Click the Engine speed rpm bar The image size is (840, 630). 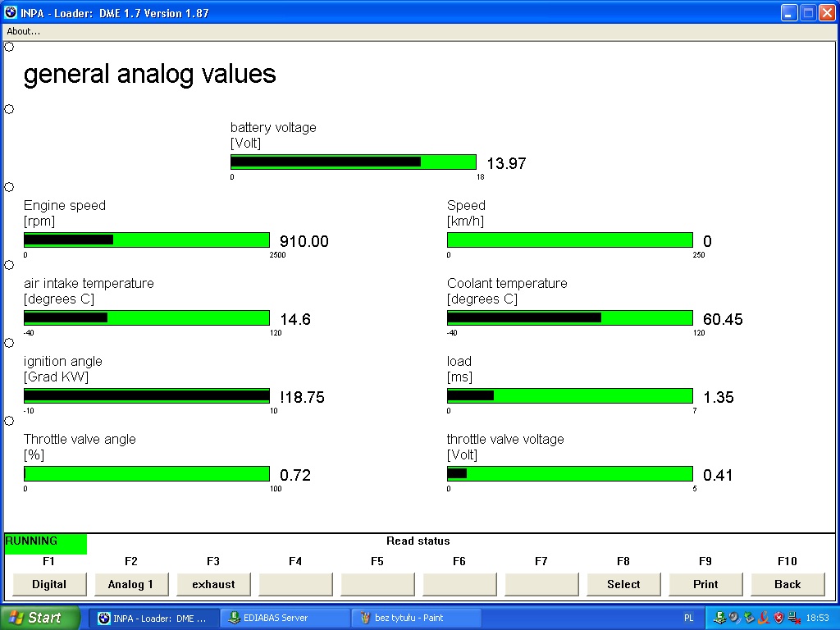(x=147, y=240)
